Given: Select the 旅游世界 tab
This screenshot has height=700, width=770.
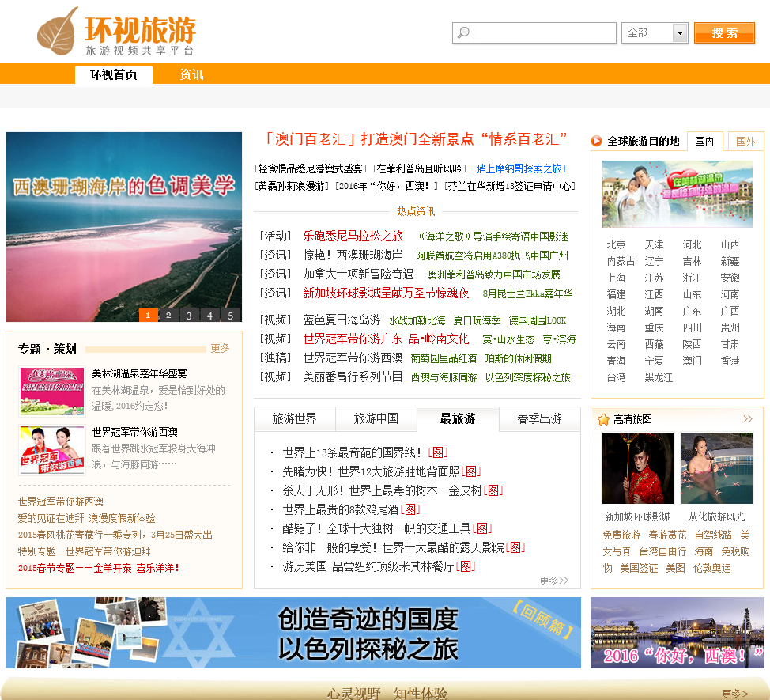Looking at the screenshot, I should coord(295,419).
